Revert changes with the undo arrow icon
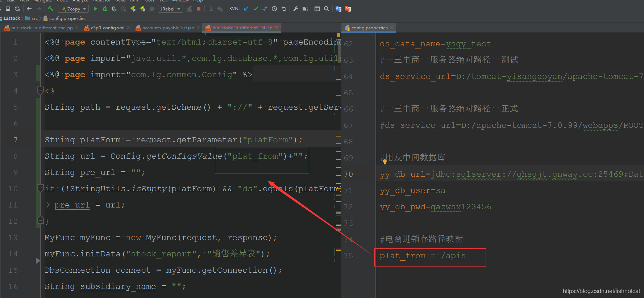This screenshot has height=298, width=644. 284,9
